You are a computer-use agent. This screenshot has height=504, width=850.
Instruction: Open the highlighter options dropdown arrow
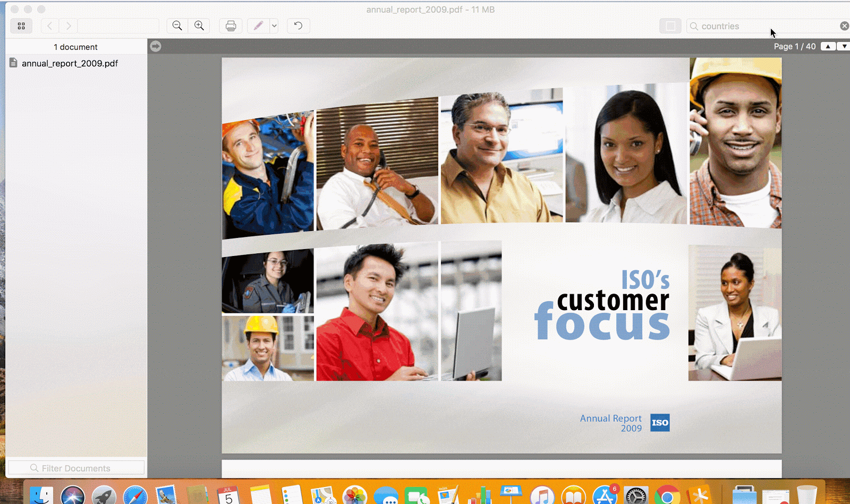[x=274, y=25]
